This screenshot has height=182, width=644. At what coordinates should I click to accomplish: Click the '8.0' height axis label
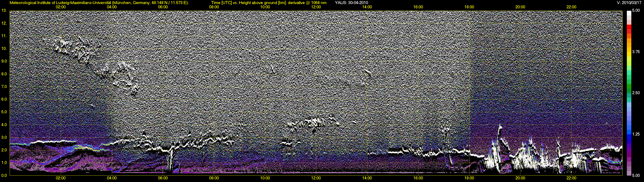pos(4,74)
